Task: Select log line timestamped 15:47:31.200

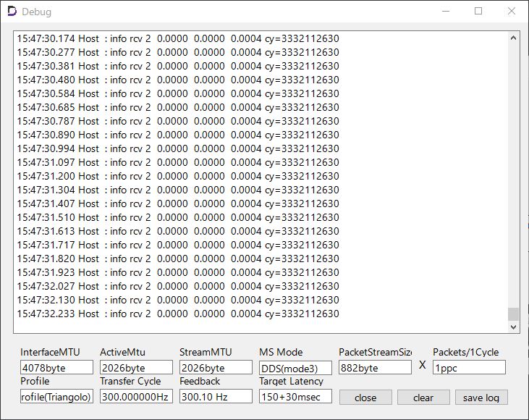Action: coord(178,176)
